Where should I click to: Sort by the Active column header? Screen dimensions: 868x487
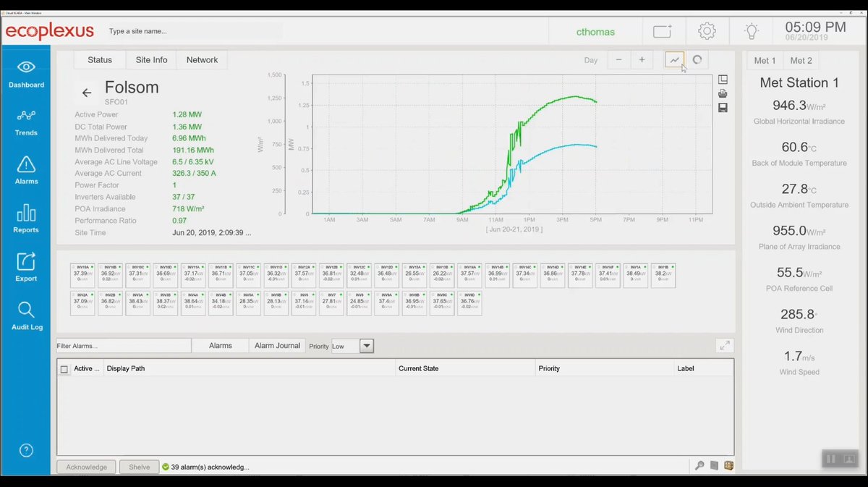coord(87,368)
